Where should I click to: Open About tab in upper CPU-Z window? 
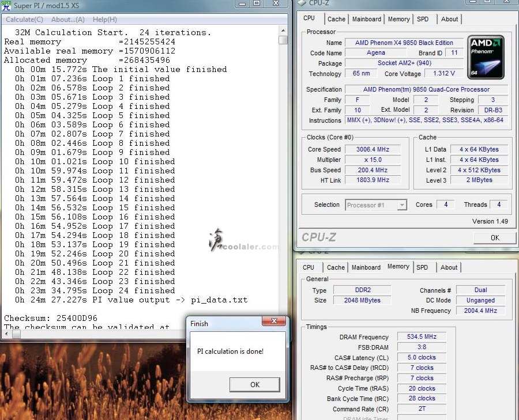(449, 19)
